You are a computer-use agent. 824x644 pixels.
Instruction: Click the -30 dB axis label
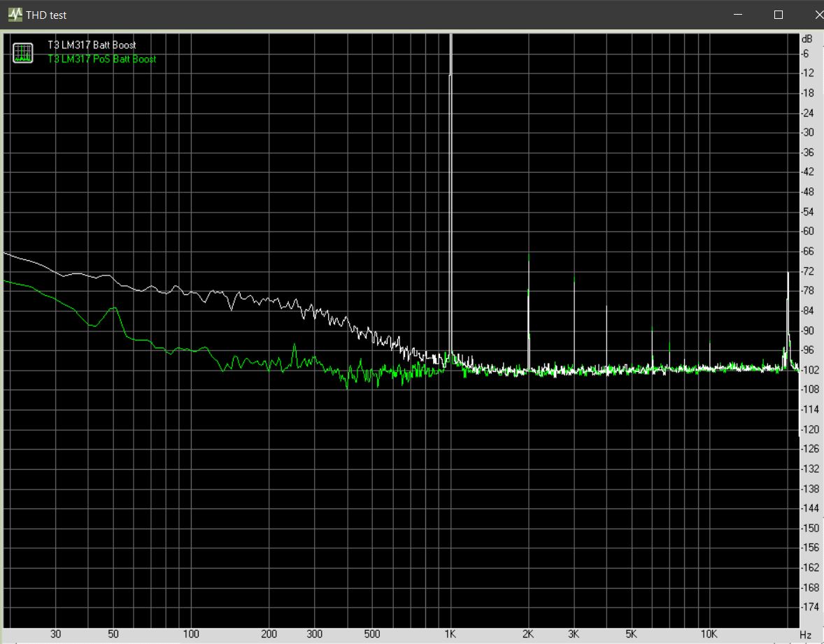tap(808, 132)
